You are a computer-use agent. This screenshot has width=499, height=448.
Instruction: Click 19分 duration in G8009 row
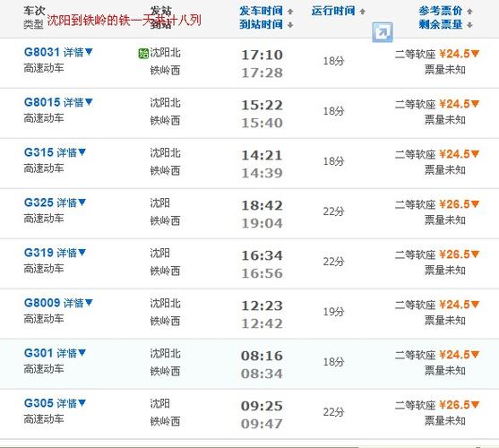[x=333, y=312]
